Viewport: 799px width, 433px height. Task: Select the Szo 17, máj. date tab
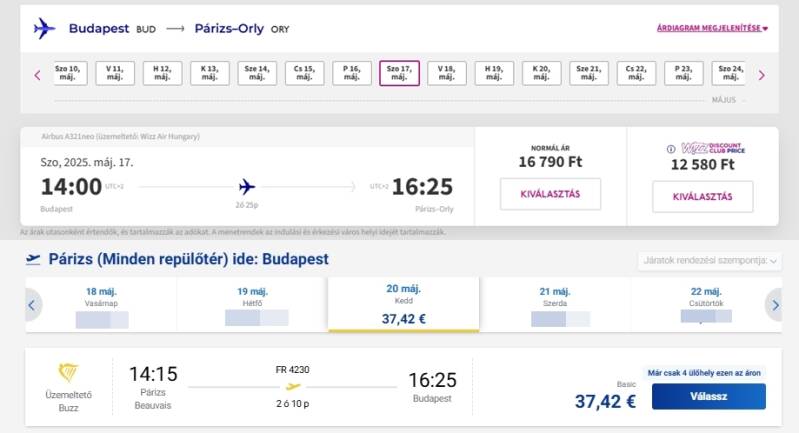(399, 74)
